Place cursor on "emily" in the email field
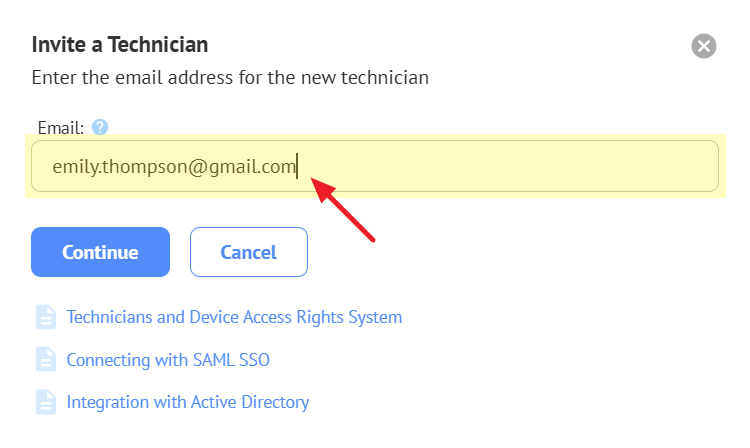 pyautogui.click(x=72, y=167)
